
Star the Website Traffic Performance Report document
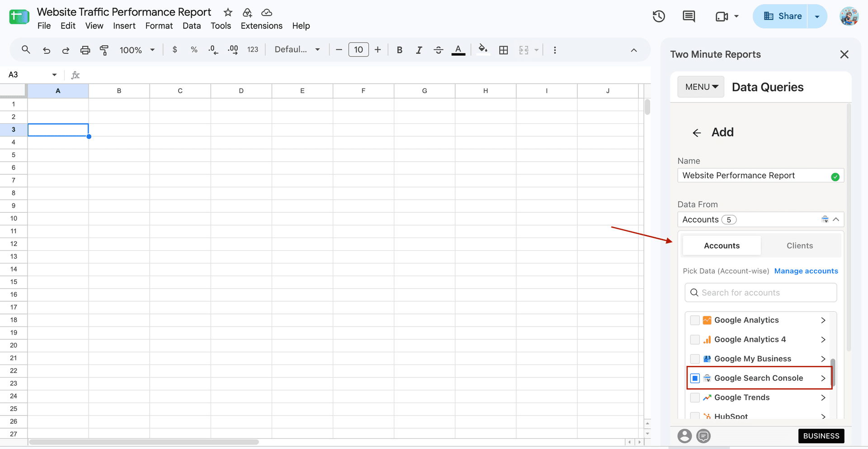point(228,12)
